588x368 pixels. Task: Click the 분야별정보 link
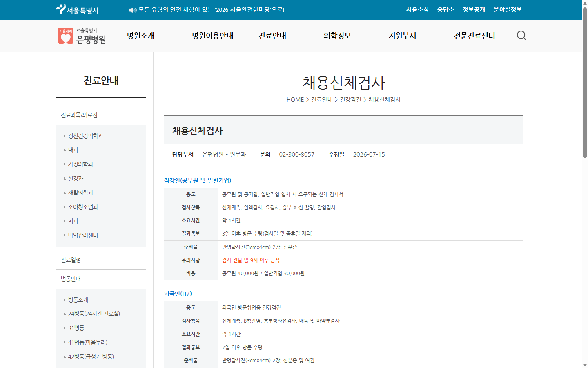coord(508,9)
